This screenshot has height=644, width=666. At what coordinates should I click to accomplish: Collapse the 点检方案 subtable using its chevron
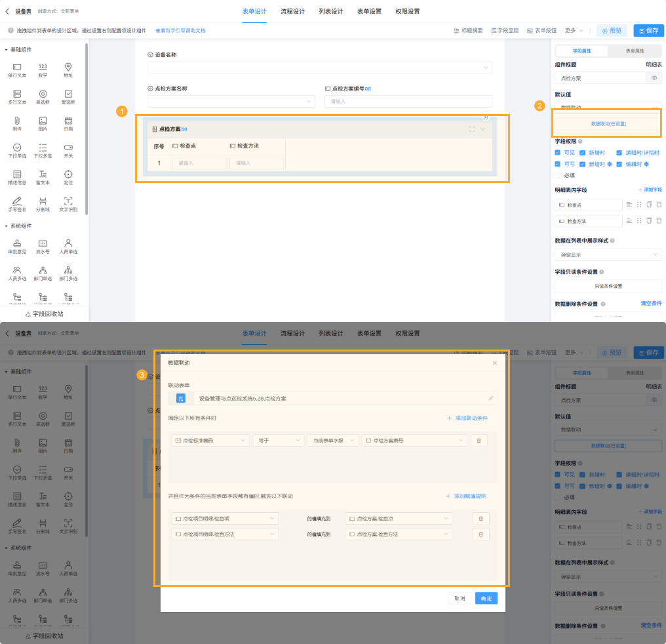coord(483,129)
